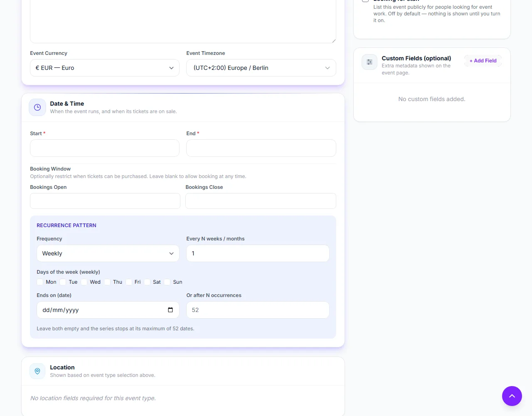
Task: Click the 'Leave both empty' hint about 52 dates
Action: pyautogui.click(x=116, y=329)
